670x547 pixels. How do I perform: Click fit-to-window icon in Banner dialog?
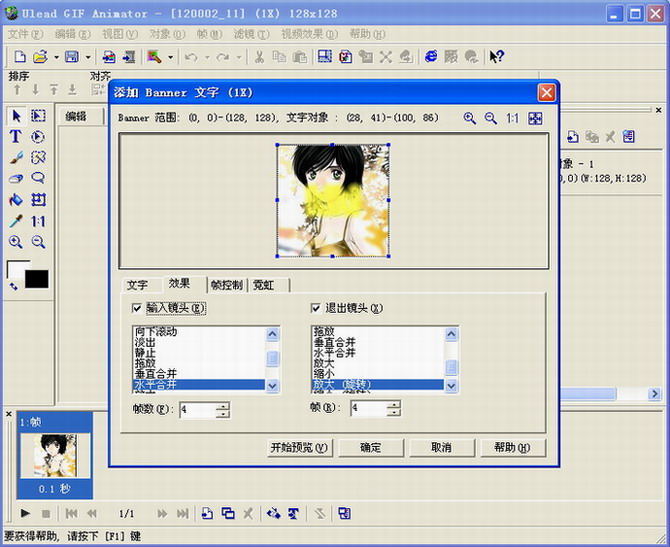point(535,118)
